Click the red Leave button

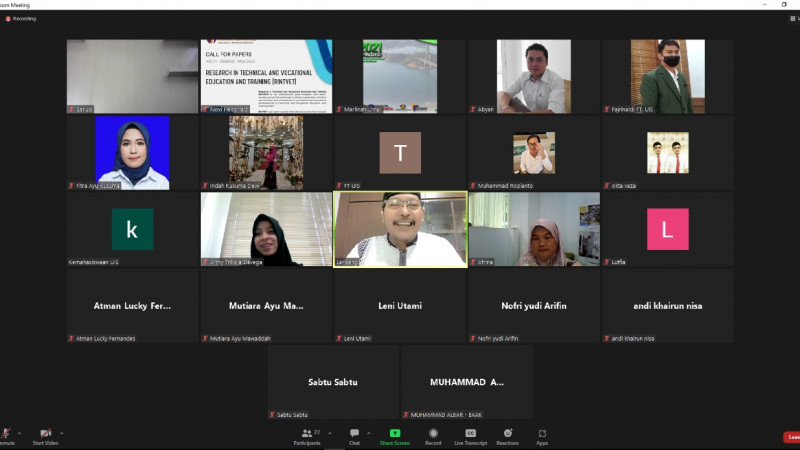point(792,437)
